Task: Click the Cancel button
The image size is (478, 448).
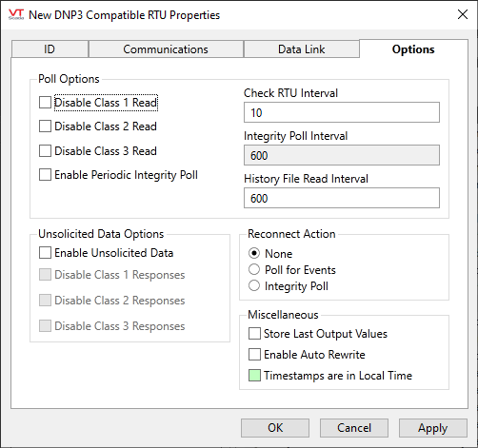Action: [x=354, y=428]
